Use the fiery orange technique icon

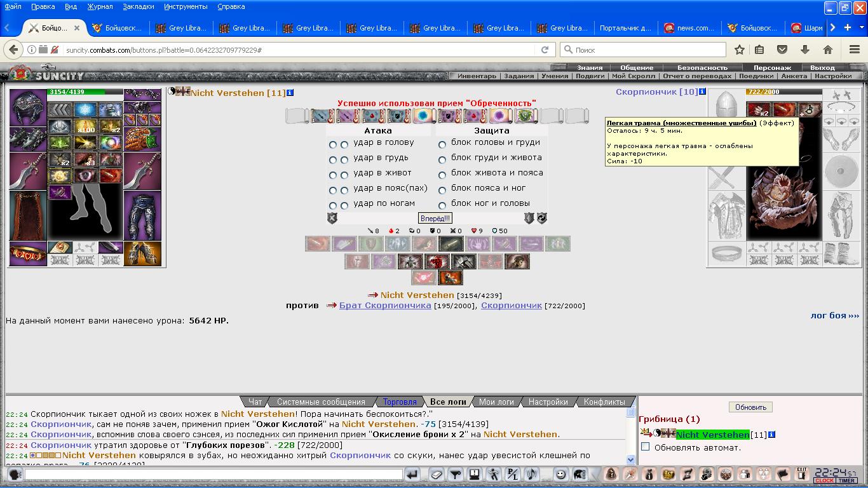click(x=451, y=278)
